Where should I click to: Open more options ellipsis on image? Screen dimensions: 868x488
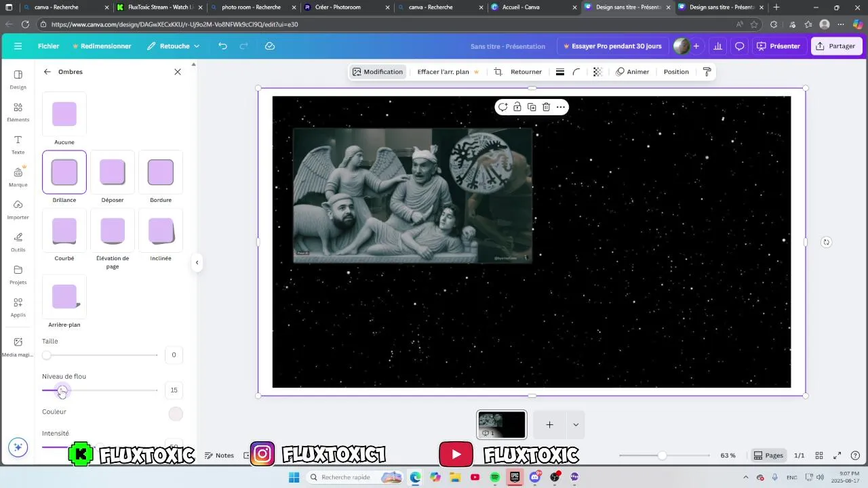tap(561, 107)
